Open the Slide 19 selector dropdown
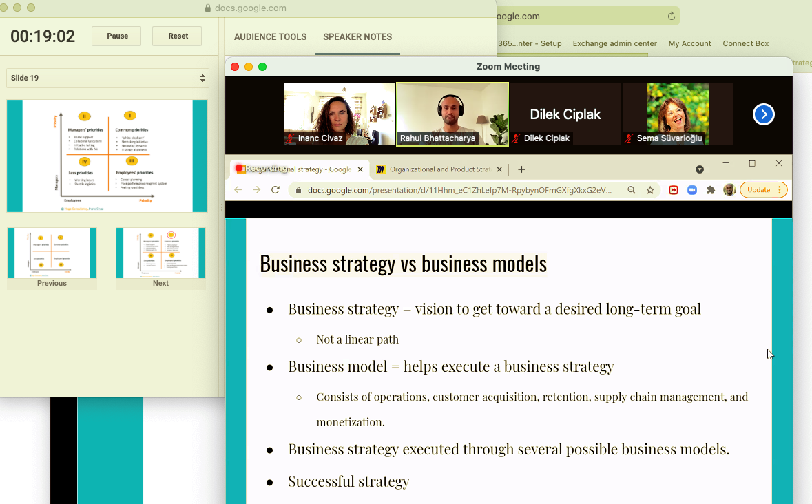Viewport: 812px width, 504px height. pos(107,78)
